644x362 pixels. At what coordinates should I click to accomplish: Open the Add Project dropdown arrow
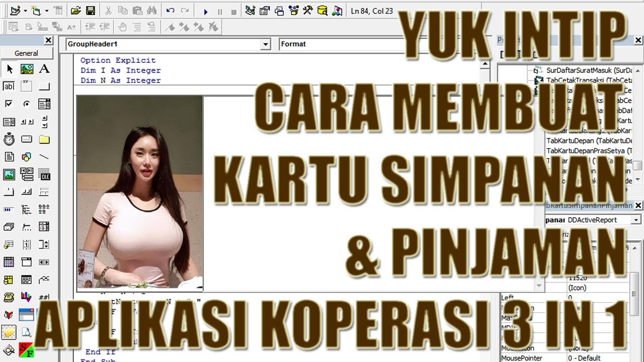pyautogui.click(x=25, y=11)
